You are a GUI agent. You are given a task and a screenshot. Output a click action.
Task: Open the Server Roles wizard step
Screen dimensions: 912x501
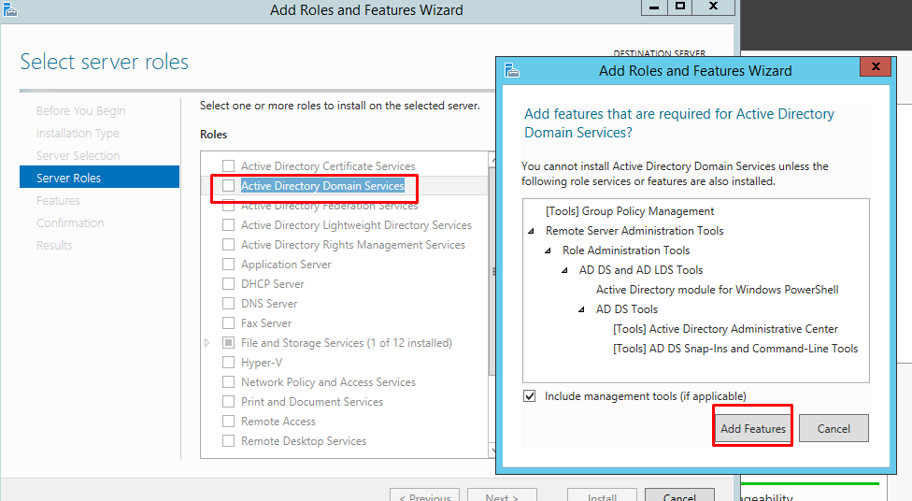(69, 178)
